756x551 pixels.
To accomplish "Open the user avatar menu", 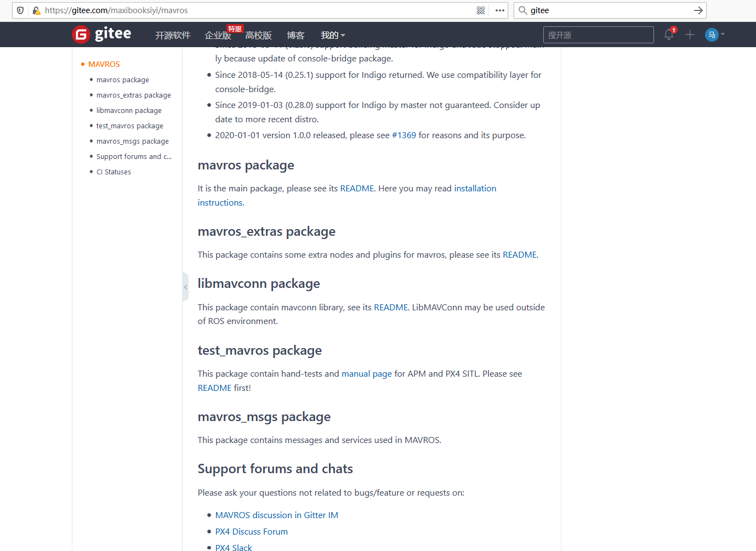I will coord(714,35).
